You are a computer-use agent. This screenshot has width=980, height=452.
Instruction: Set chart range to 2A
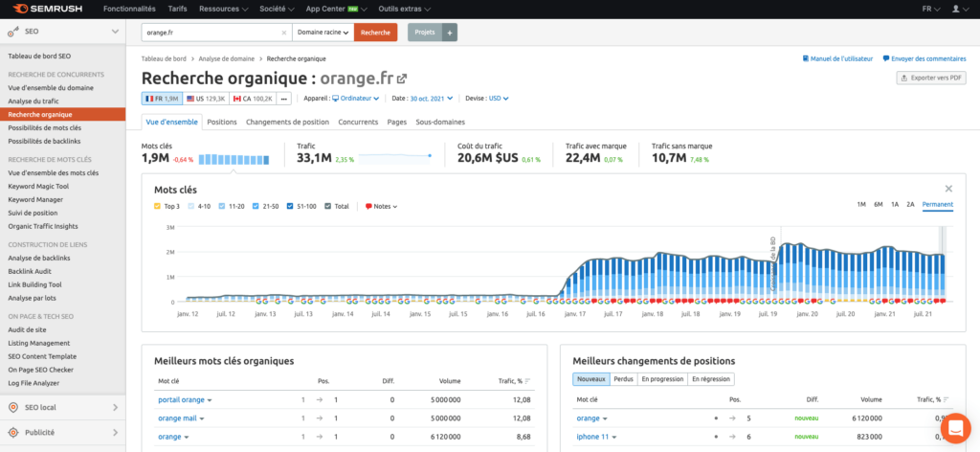click(911, 204)
